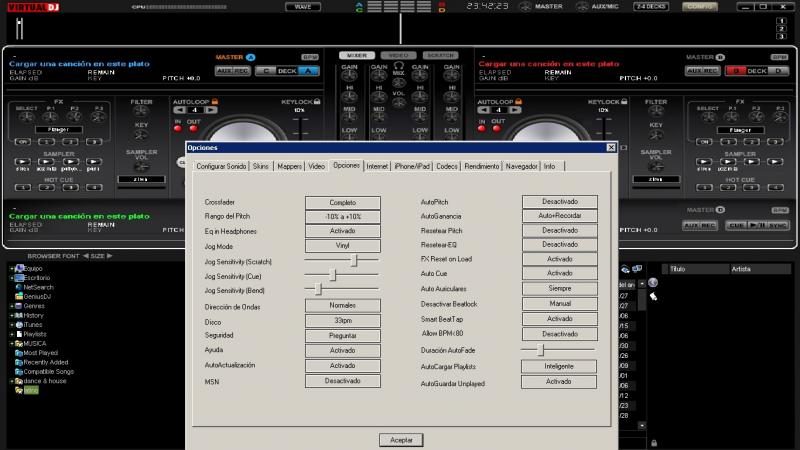Expand the Equipo tree node
The height and width of the screenshot is (450, 800).
(x=11, y=268)
